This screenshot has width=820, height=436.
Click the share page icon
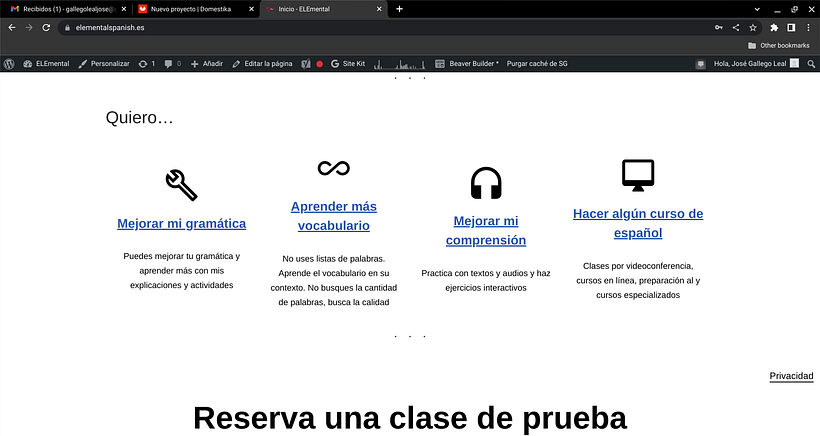(x=736, y=28)
